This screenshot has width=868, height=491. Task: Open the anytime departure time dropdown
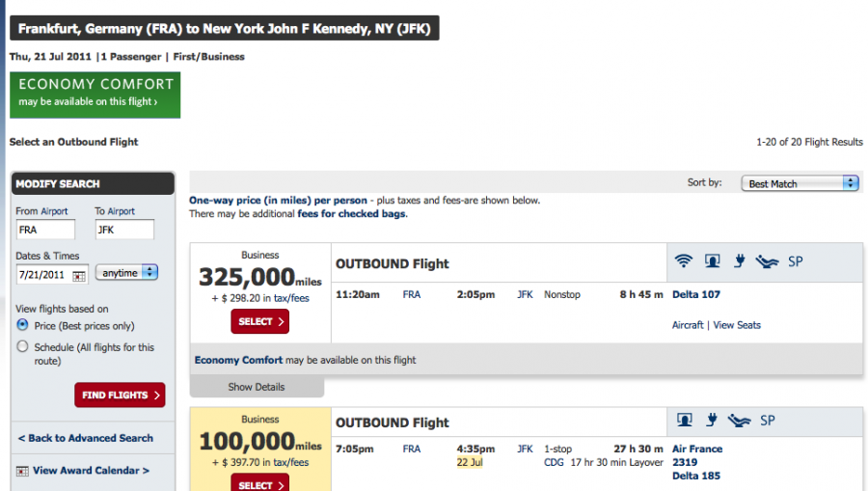click(126, 272)
